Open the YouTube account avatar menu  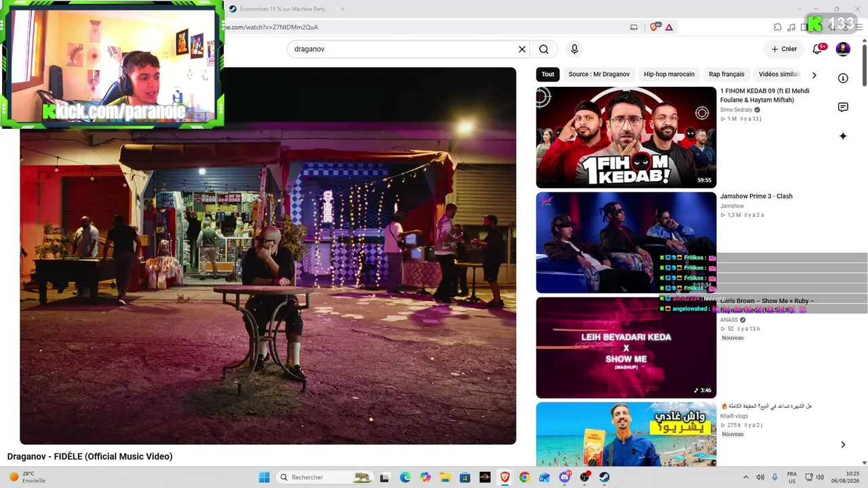pos(843,49)
